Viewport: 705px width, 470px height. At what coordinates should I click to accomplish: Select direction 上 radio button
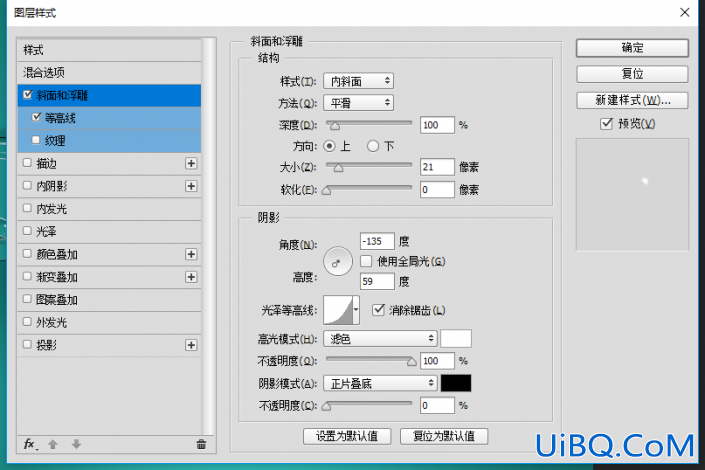click(x=330, y=146)
